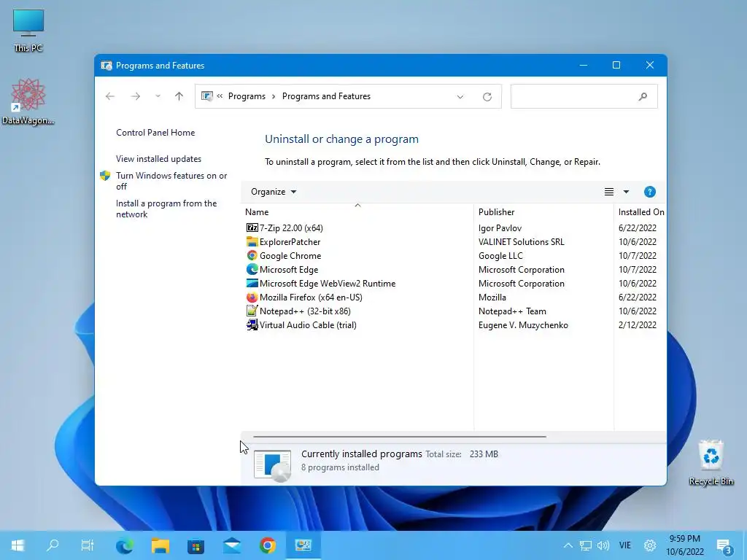The height and width of the screenshot is (560, 747).
Task: Open the Organize dropdown menu
Action: pyautogui.click(x=274, y=192)
